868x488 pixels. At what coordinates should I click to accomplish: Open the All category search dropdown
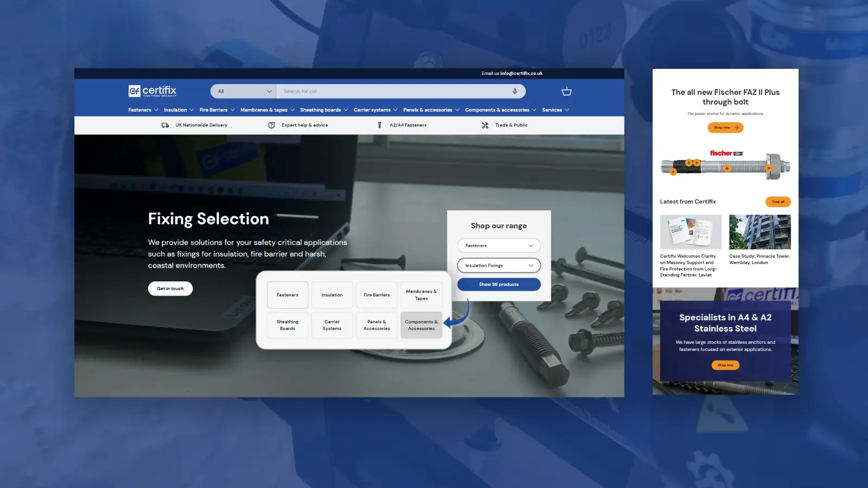pos(244,91)
